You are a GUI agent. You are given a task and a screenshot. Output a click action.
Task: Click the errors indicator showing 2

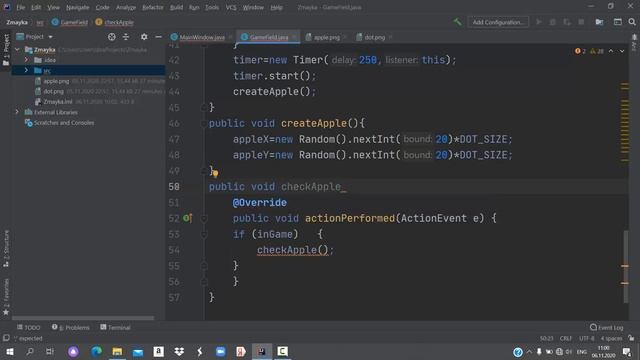(x=580, y=51)
